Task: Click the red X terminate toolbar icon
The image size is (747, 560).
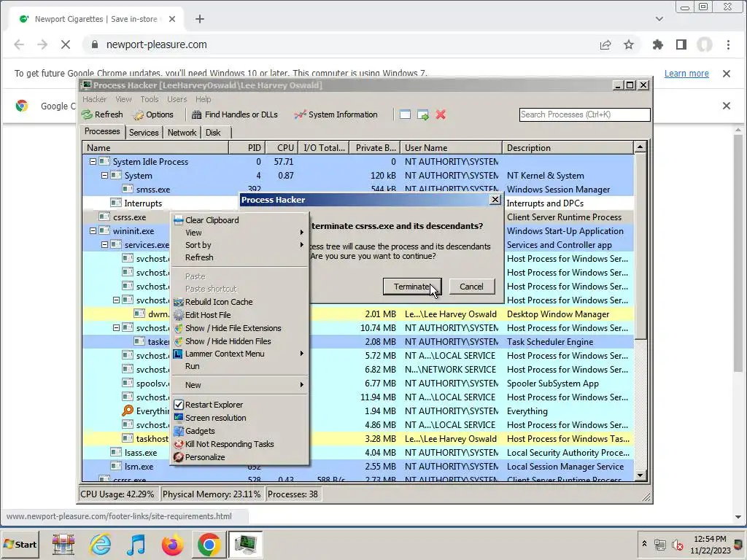Action: point(441,114)
